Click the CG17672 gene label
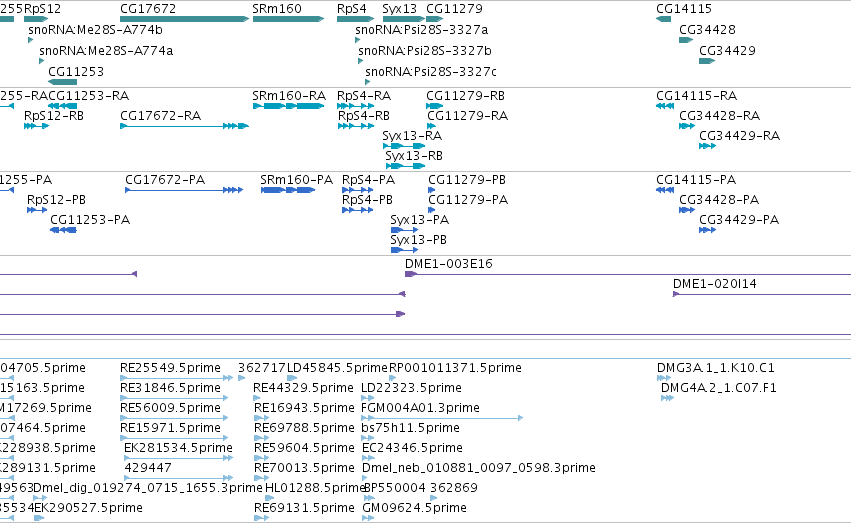Image resolution: width=851 pixels, height=523 pixels. tap(148, 9)
